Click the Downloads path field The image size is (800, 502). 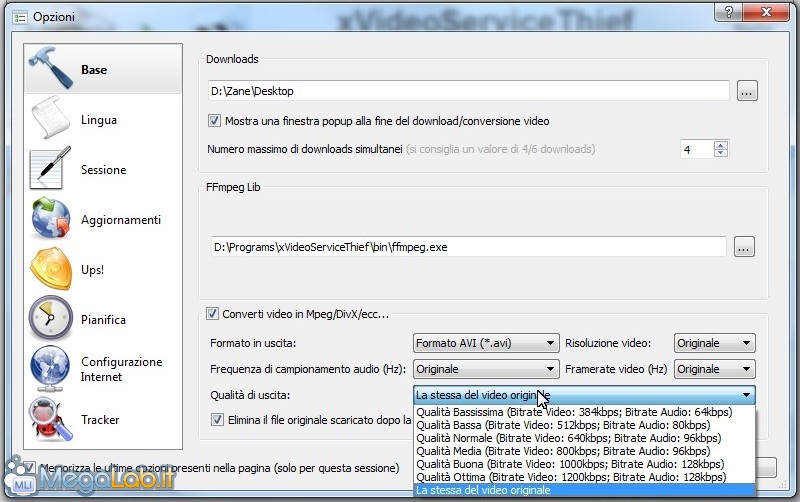[468, 91]
